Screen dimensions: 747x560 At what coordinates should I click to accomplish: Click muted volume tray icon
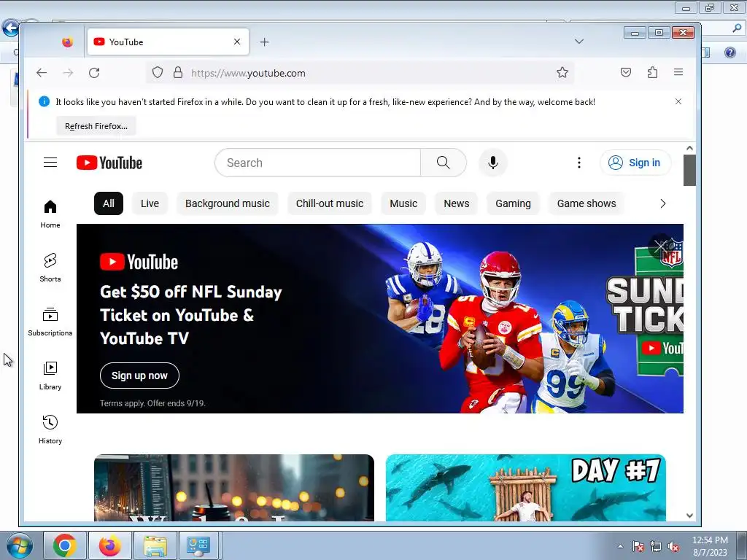pos(673,547)
